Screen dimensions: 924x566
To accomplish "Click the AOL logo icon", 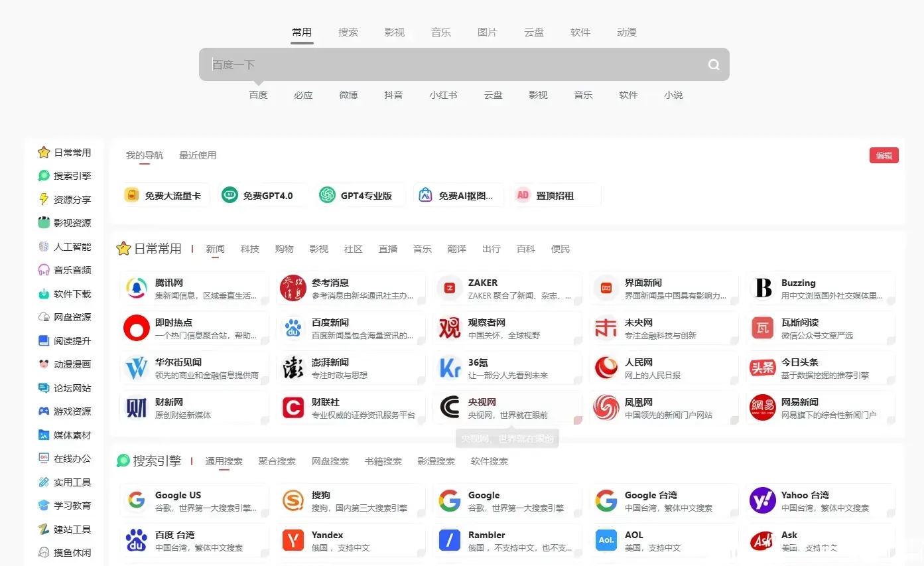I will click(606, 541).
